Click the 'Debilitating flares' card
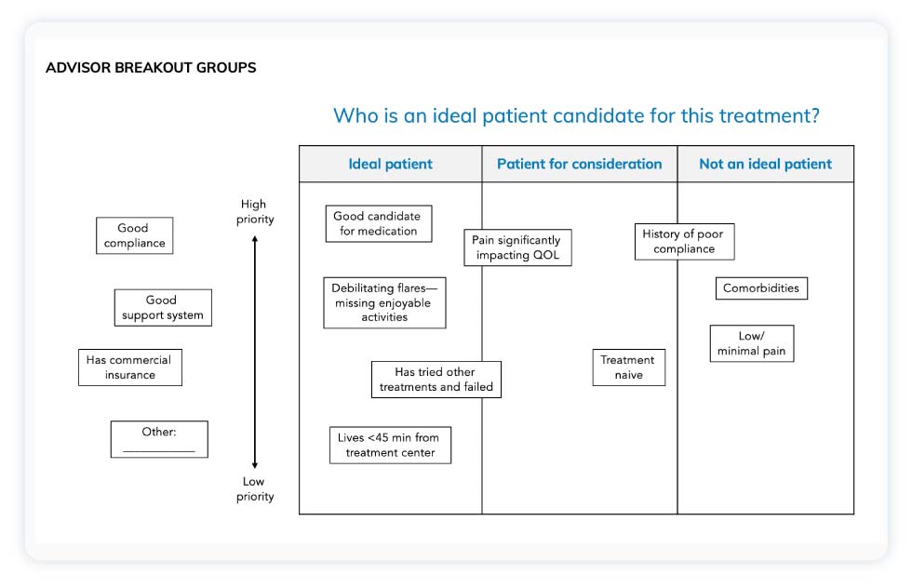The width and height of the screenshot is (912, 588). 384,302
